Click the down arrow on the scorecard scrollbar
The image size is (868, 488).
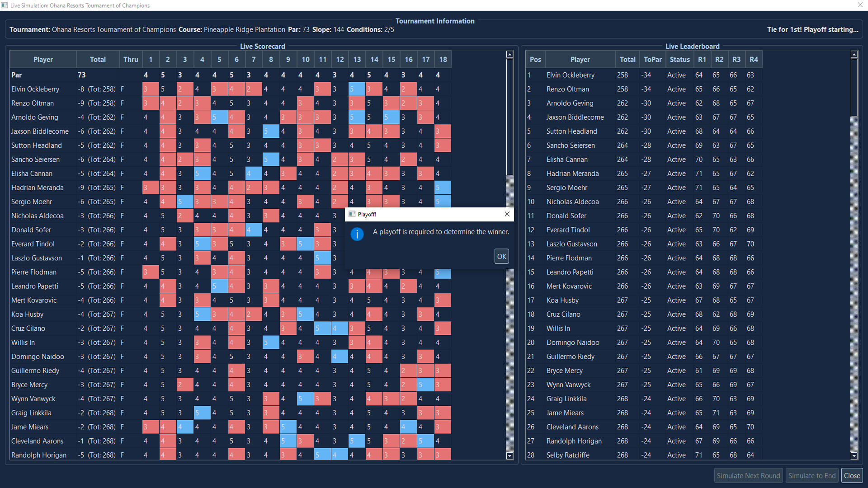pyautogui.click(x=509, y=457)
